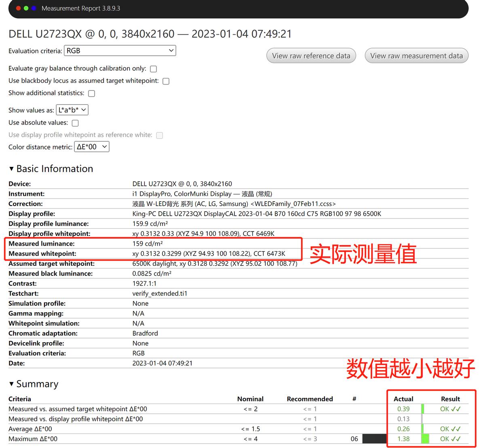Collapse the Summary section
Screen dimensions: 485x448
[x=12, y=384]
